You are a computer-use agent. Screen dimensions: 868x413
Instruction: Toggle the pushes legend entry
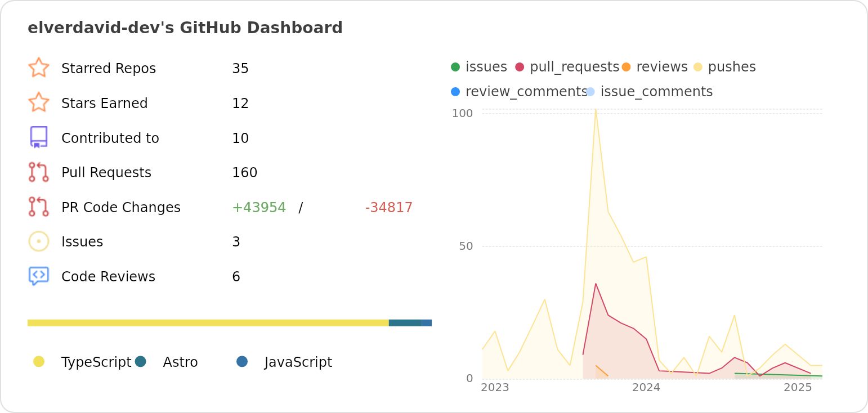tap(725, 67)
